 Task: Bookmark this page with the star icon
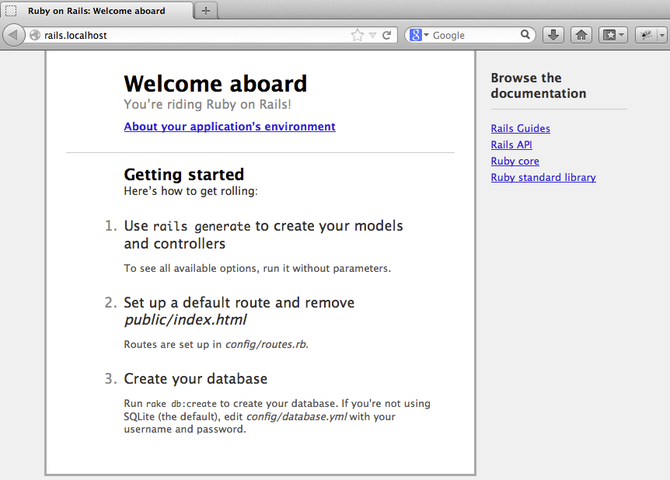click(x=357, y=35)
